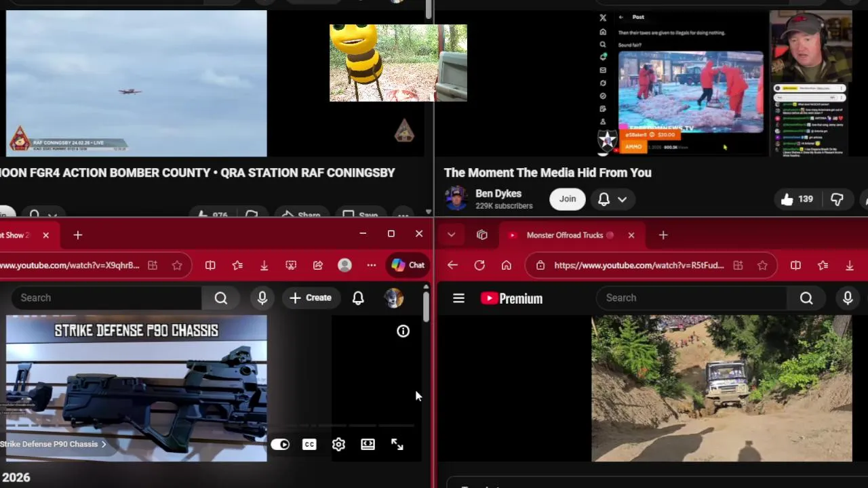Open workspaces icon in Monster Trucks window
Image resolution: width=868 pixels, height=488 pixels.
coord(482,235)
